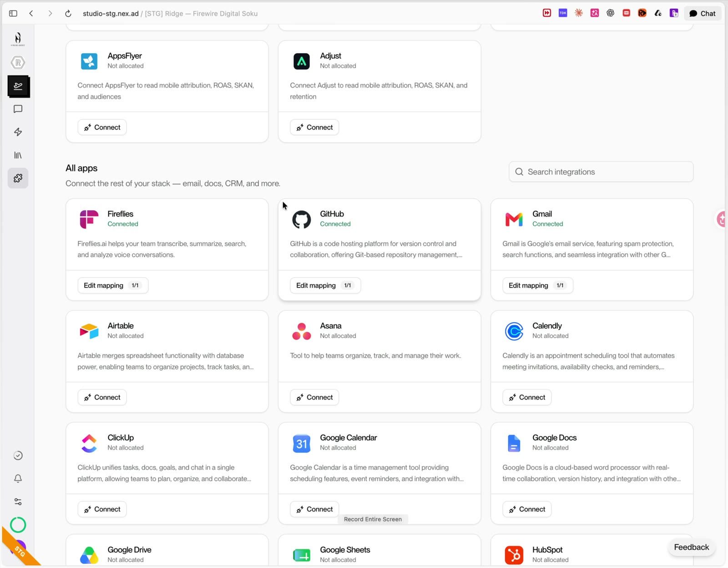Screen dimensions: 728x568
Task: Click the Calendly card title
Action: pyautogui.click(x=547, y=326)
